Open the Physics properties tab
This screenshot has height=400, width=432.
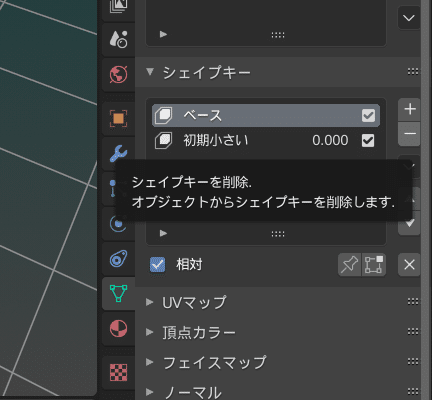click(x=118, y=223)
